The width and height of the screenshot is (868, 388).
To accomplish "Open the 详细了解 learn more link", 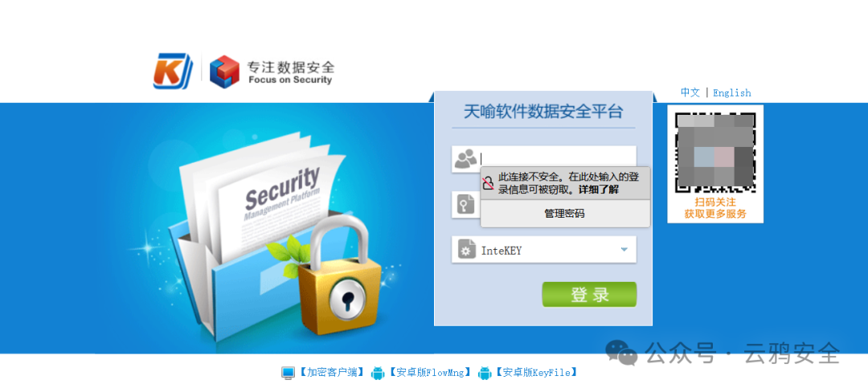I will pos(599,190).
